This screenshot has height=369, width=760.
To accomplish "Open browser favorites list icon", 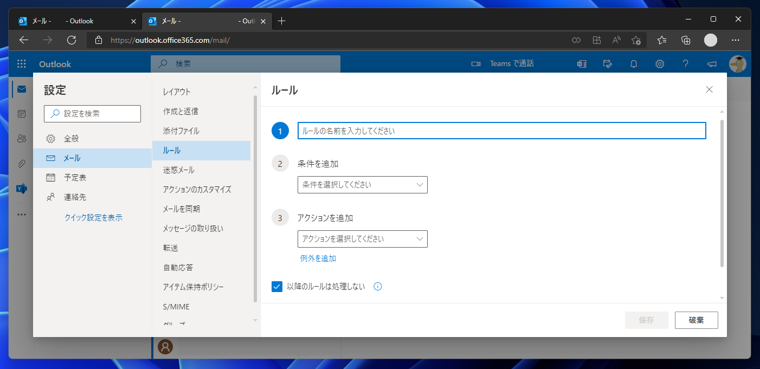I will coord(662,40).
